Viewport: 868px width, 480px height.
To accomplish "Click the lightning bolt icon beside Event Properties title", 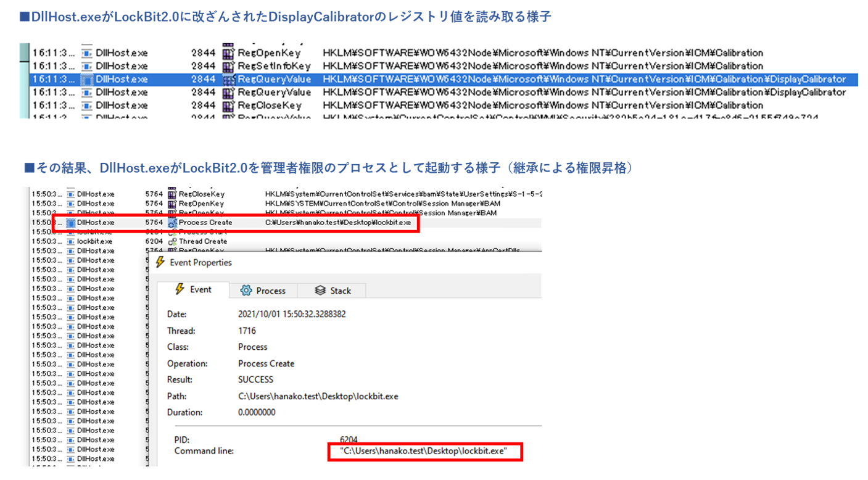I will click(x=160, y=262).
